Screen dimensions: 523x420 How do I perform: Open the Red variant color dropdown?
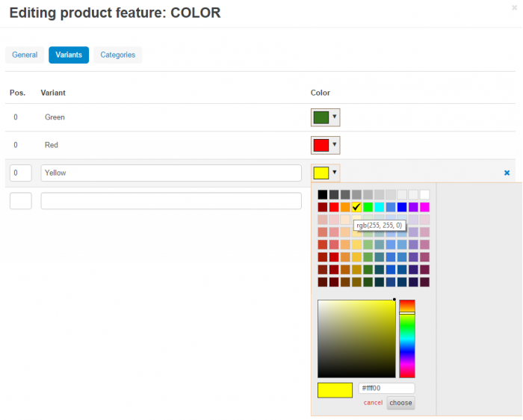click(x=325, y=145)
